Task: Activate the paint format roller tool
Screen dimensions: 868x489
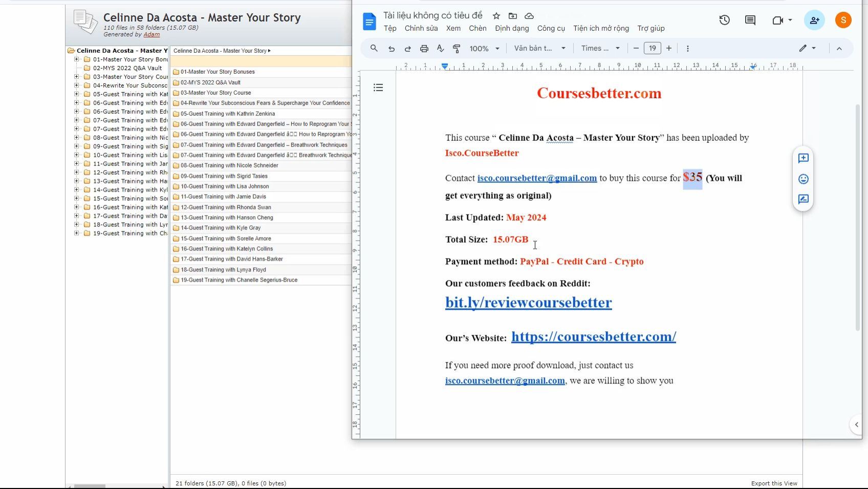Action: tap(457, 49)
